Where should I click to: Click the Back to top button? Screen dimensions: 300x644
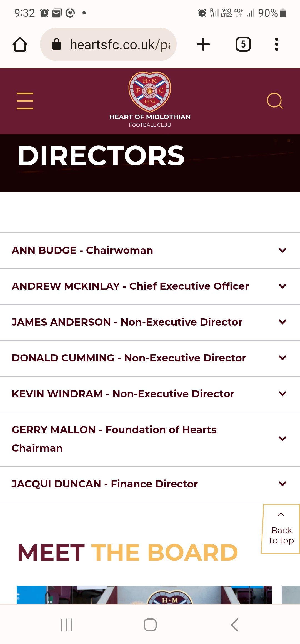[281, 529]
